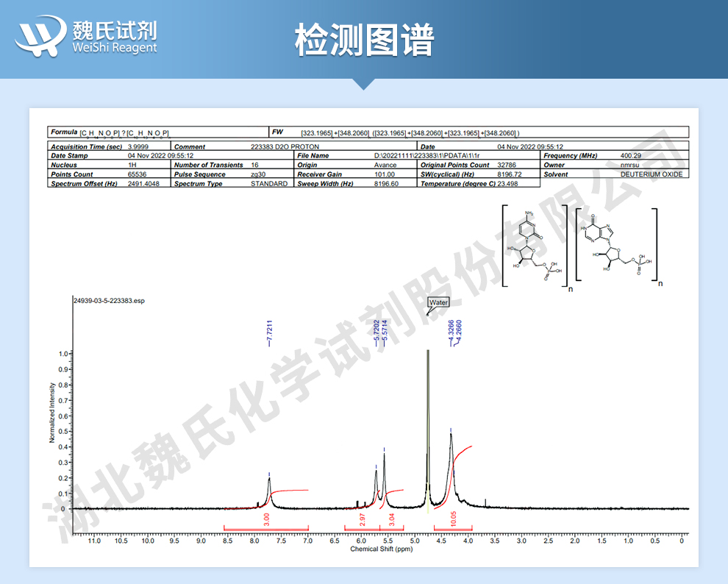The width and height of the screenshot is (728, 584).
Task: Click the 检测图谱 header title
Action: click(x=365, y=40)
